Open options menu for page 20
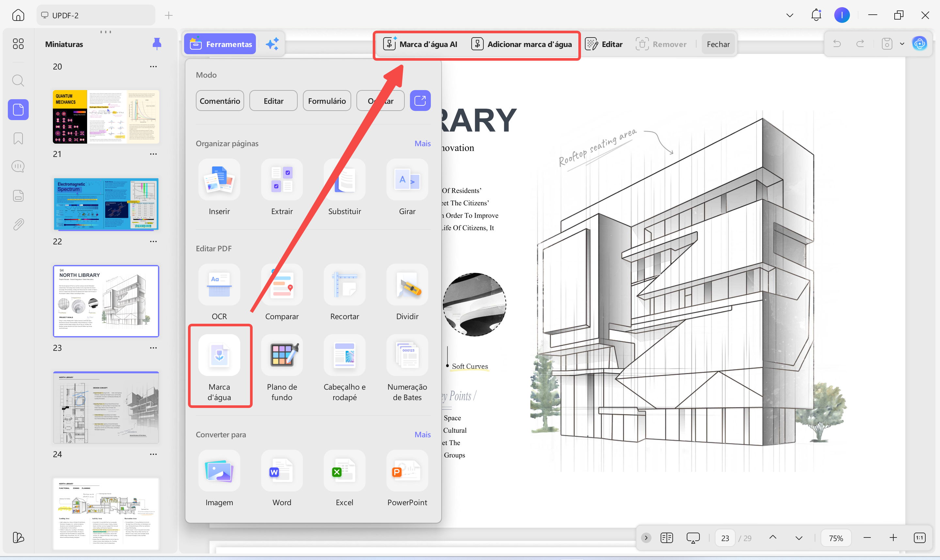 pyautogui.click(x=153, y=67)
